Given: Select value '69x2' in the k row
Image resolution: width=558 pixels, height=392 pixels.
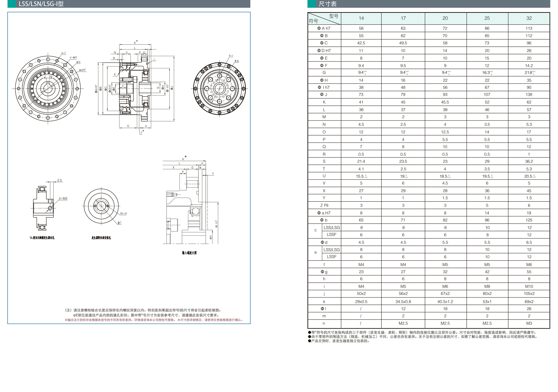Looking at the screenshot, I should 529,302.
